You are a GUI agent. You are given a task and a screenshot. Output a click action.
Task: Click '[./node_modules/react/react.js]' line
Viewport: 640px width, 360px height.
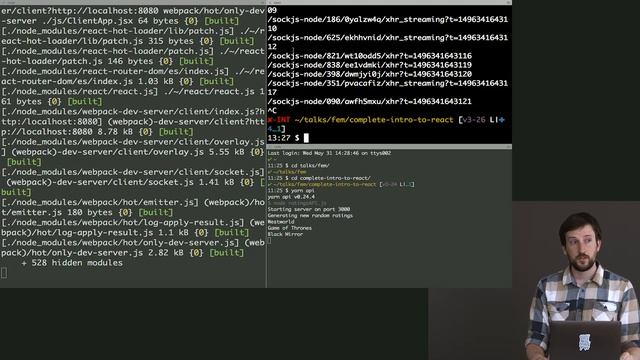[x=133, y=92]
